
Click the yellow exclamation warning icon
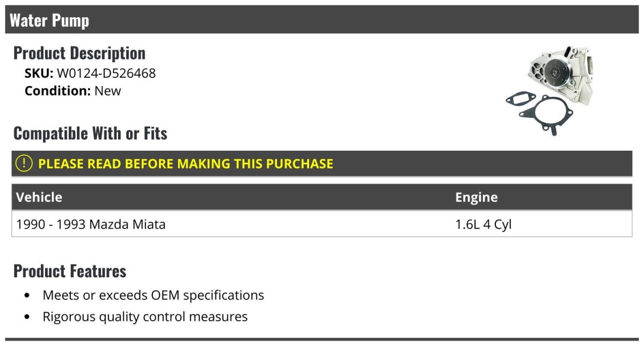pyautogui.click(x=24, y=164)
